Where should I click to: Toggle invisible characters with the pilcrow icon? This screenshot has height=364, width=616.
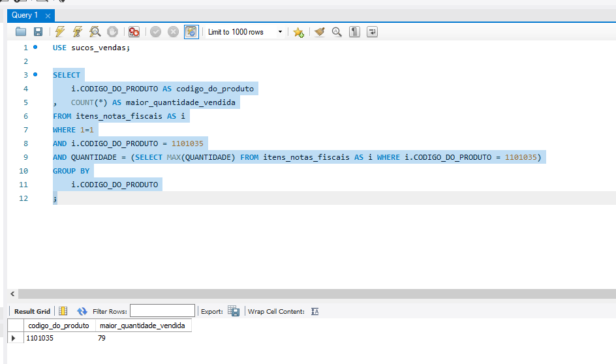click(x=354, y=32)
